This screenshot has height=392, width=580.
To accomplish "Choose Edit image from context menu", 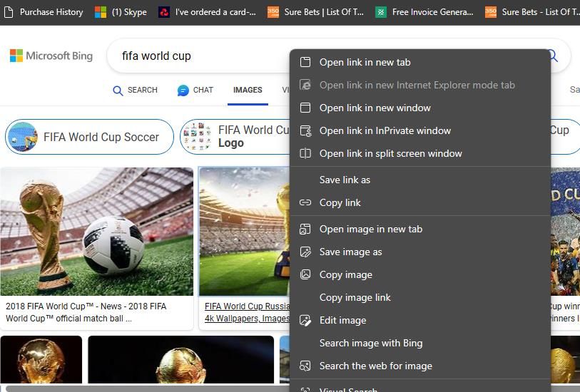I will (420, 320).
